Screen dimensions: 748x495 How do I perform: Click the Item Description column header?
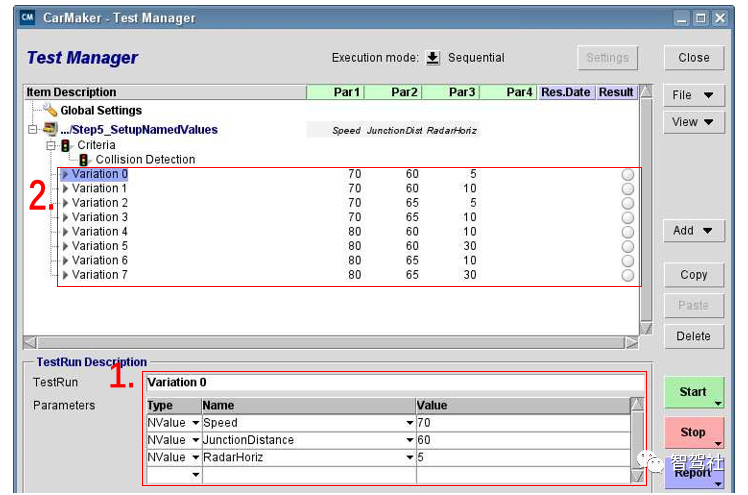click(x=165, y=92)
